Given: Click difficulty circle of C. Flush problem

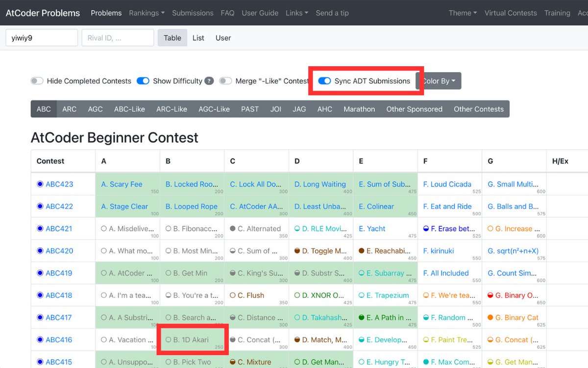Looking at the screenshot, I should click(x=233, y=295).
